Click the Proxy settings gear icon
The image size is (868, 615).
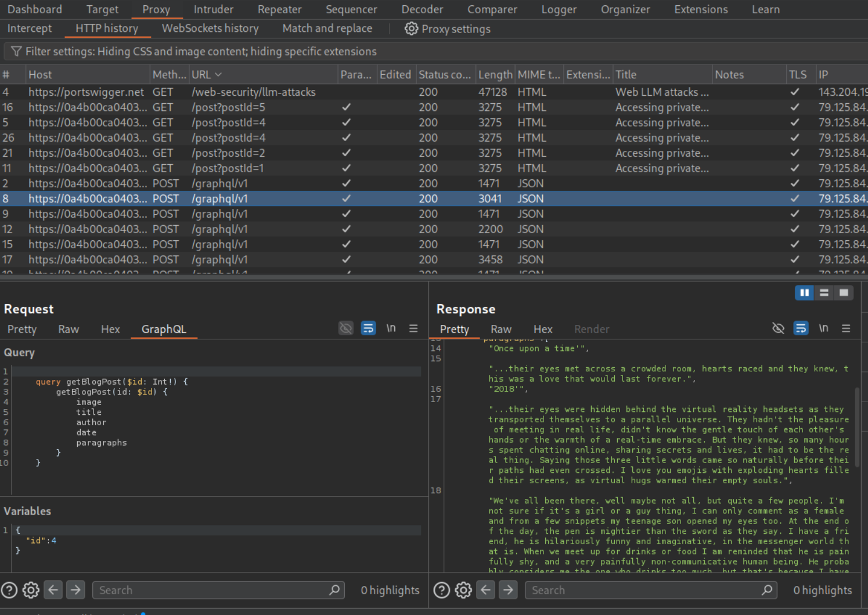click(411, 28)
